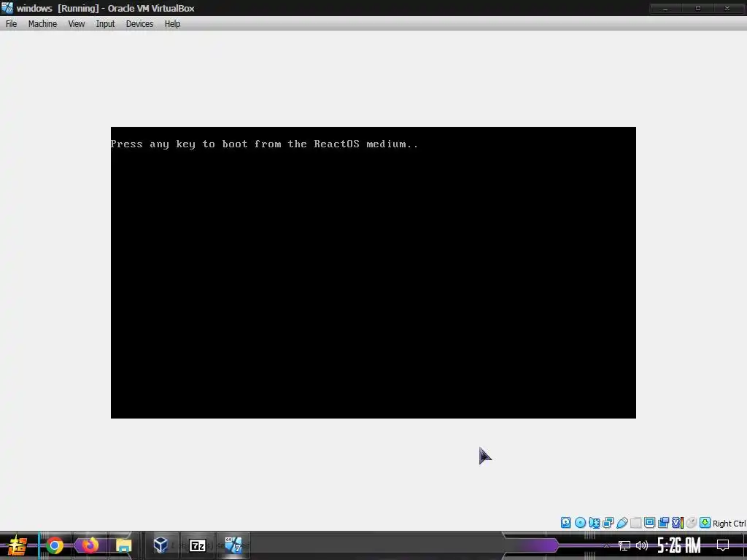Open the Help menu

[172, 24]
